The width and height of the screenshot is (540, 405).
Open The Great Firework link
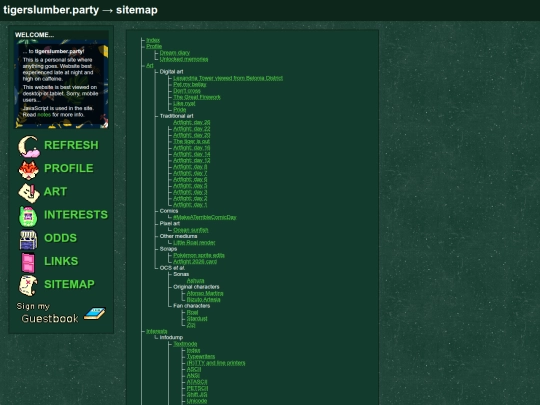pyautogui.click(x=197, y=97)
